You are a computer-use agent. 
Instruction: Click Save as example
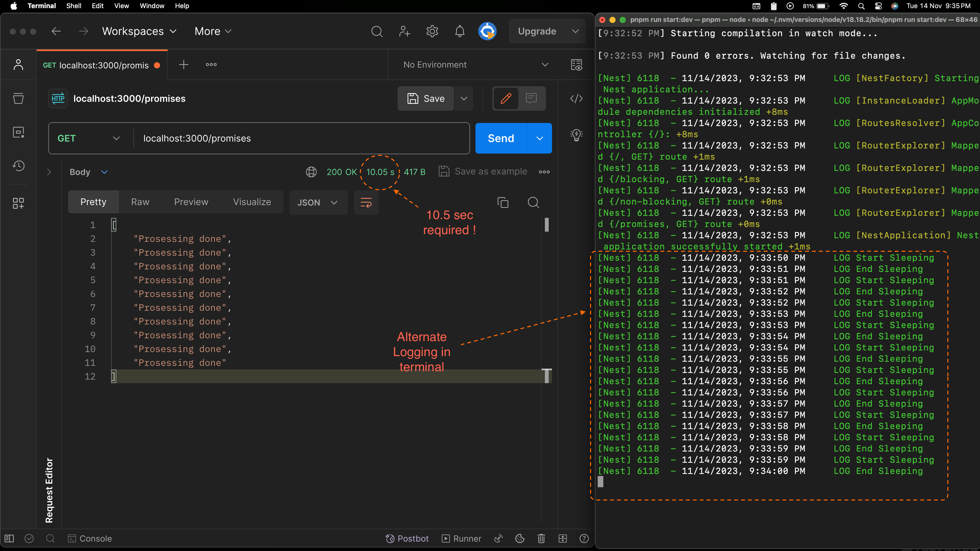click(483, 171)
